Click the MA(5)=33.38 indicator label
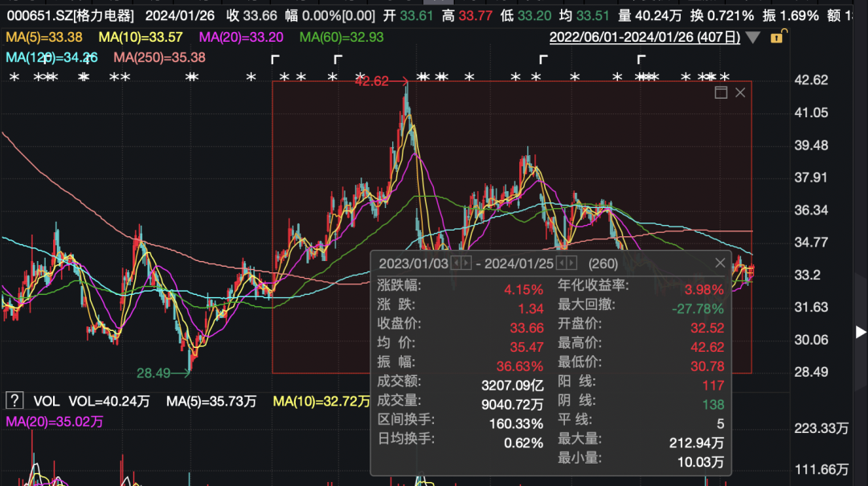This screenshot has height=486, width=868. [x=43, y=37]
